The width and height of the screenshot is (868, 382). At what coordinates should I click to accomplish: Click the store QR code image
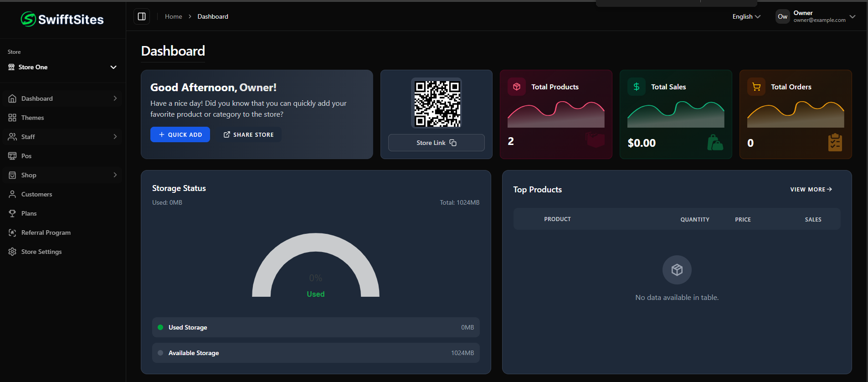coord(437,103)
